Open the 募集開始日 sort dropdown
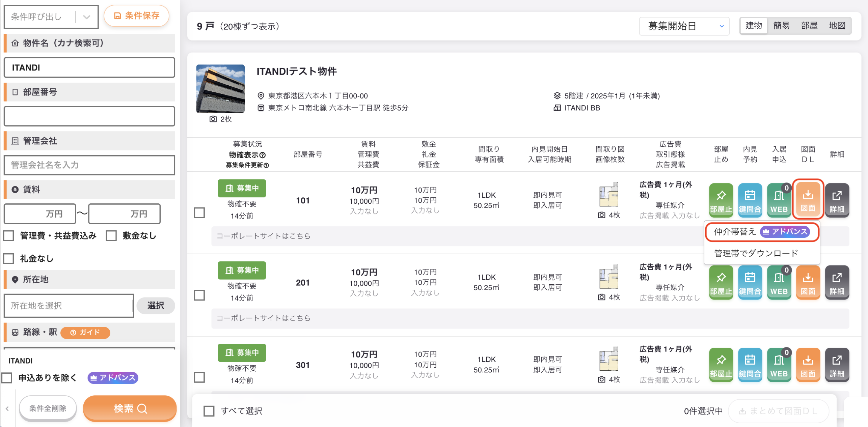The image size is (868, 427). (684, 26)
